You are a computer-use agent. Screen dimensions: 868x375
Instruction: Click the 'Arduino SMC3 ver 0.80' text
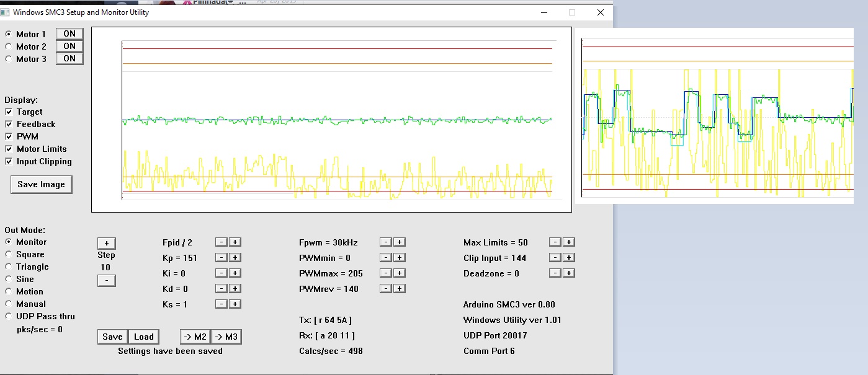[509, 305]
